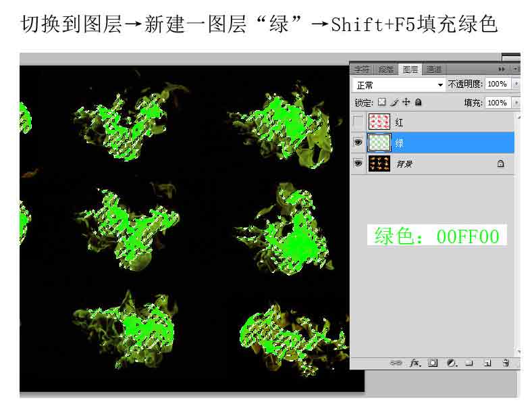
Task: Lock layer position move icon
Action: 406,102
